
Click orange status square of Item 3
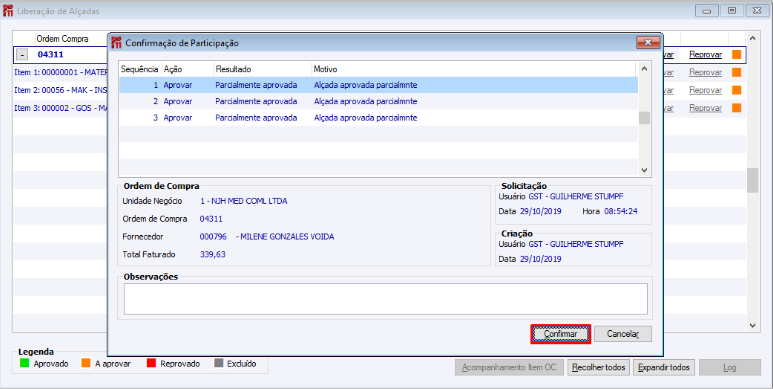[x=737, y=108]
